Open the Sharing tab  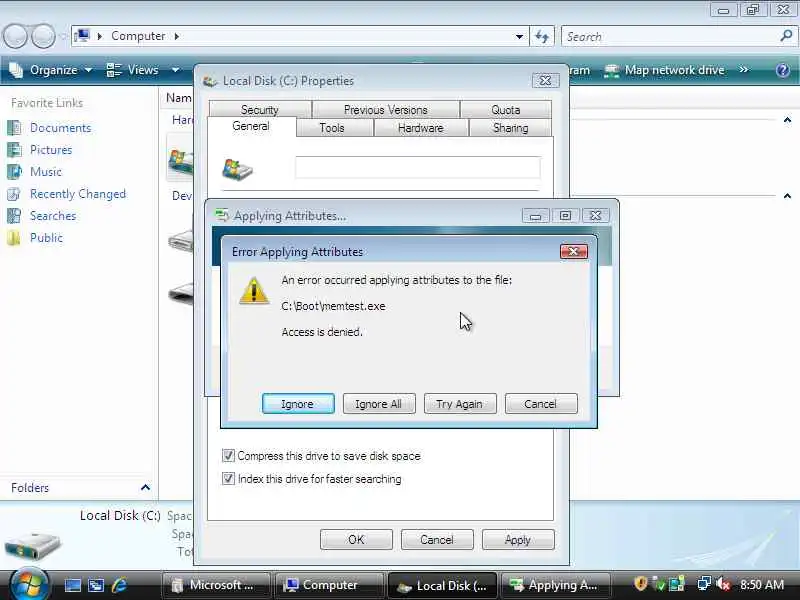click(511, 128)
